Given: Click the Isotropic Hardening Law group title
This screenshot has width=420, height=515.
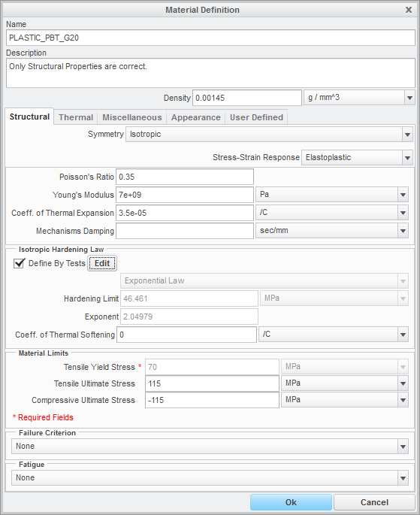Looking at the screenshot, I should [62, 250].
